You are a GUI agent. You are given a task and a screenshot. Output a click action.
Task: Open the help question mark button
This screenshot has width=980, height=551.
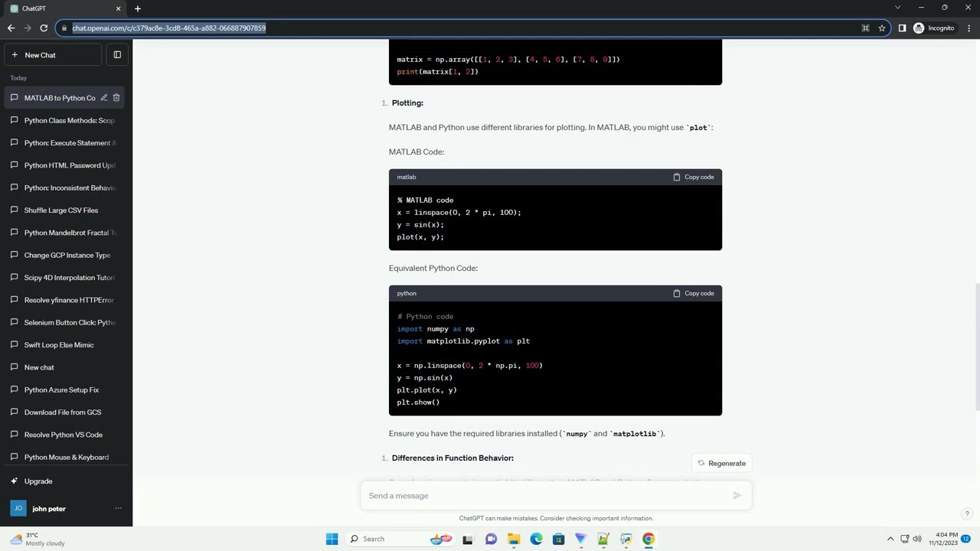click(967, 514)
